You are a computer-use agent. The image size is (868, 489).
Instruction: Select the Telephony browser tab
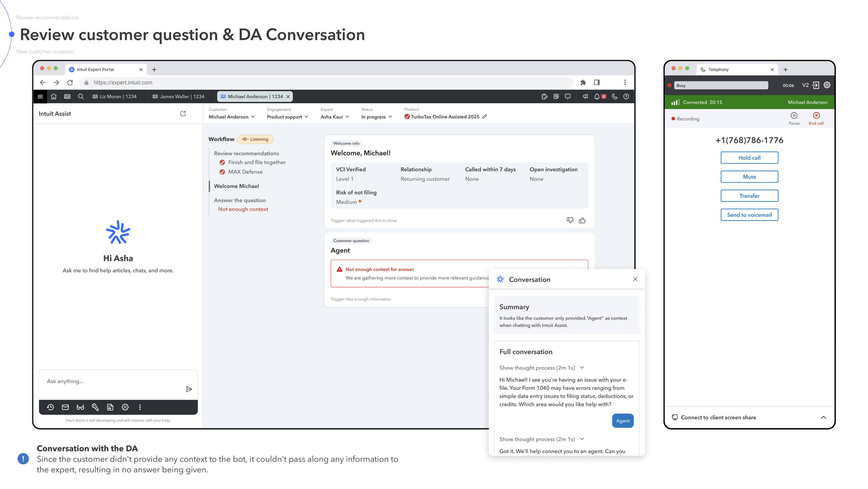pos(737,70)
